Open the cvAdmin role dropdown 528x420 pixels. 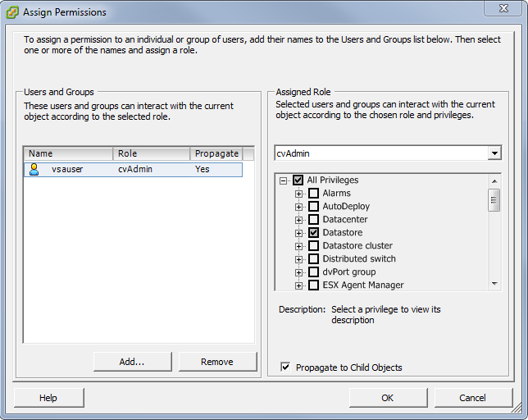tap(494, 153)
